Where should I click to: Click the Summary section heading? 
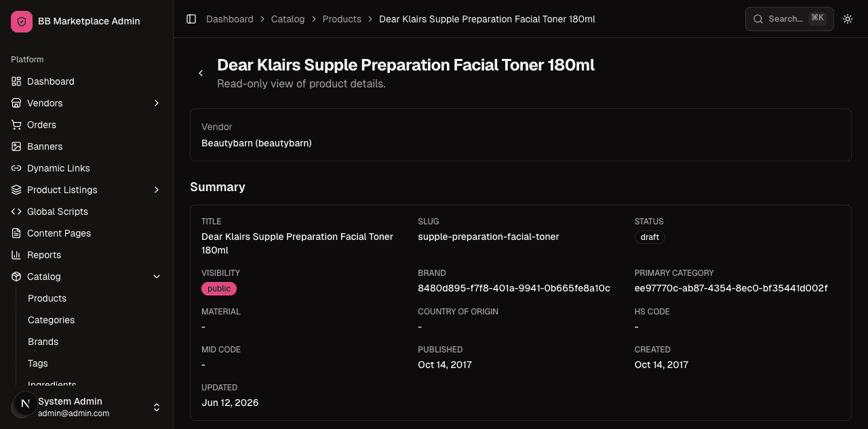218,187
